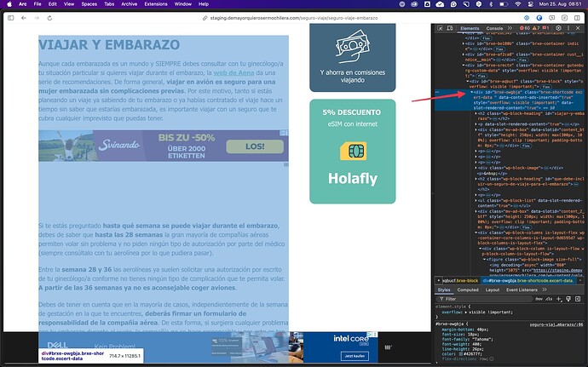The image size is (588, 367).
Task: Switch to the Elements tab in DevTools
Action: pos(470,28)
